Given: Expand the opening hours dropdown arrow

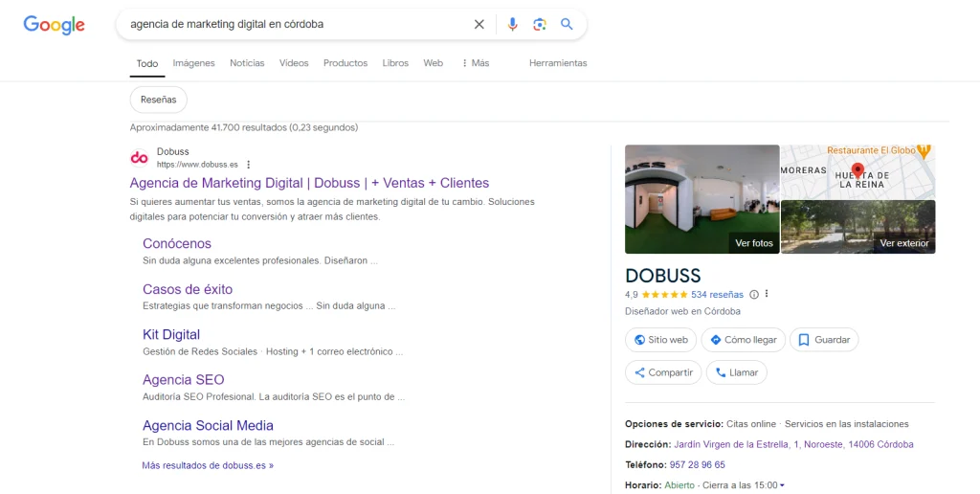Looking at the screenshot, I should click(x=782, y=485).
